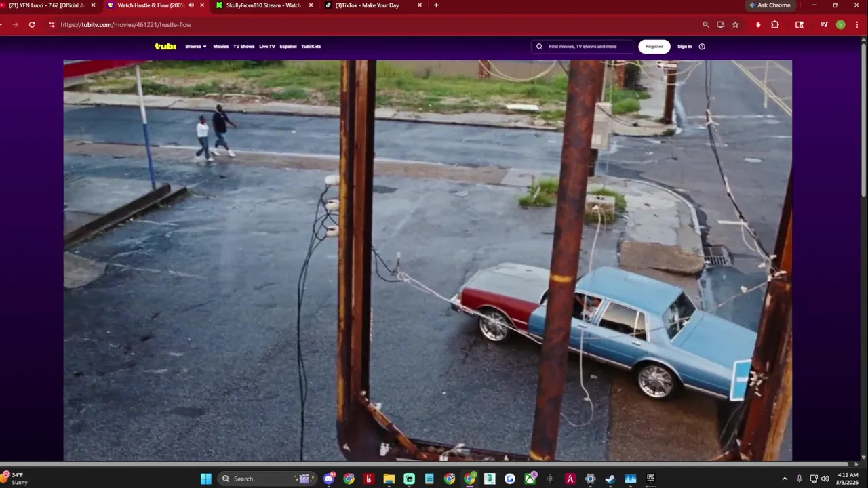Open the Notepad icon in taskbar
This screenshot has width=868, height=488.
tap(429, 479)
